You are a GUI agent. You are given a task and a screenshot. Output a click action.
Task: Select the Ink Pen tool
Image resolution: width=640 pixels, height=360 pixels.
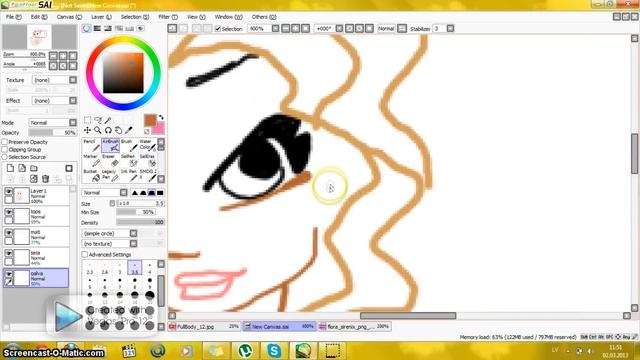pyautogui.click(x=129, y=176)
